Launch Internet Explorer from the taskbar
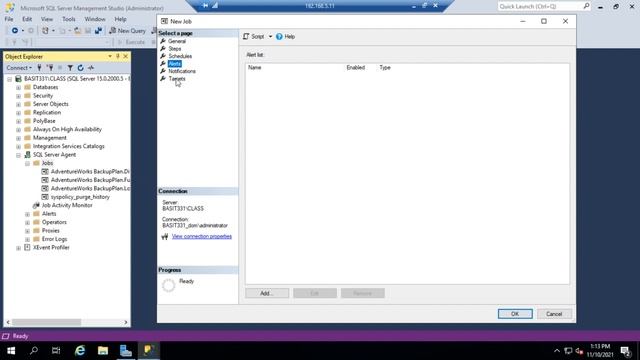 (x=80, y=351)
